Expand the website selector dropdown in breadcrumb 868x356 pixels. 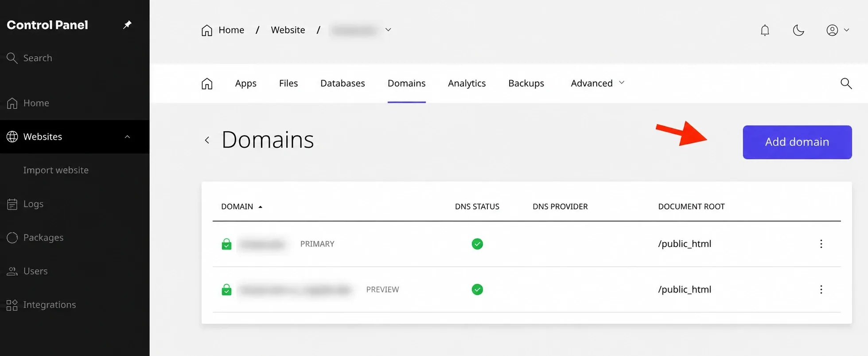(x=388, y=30)
